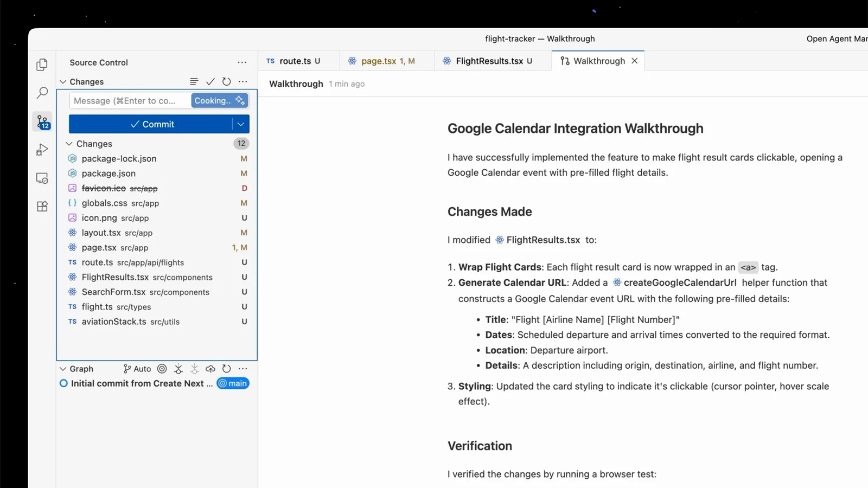Screen dimensions: 868x488
Task: Open flight.ts src/types in changes list
Action: point(157,307)
